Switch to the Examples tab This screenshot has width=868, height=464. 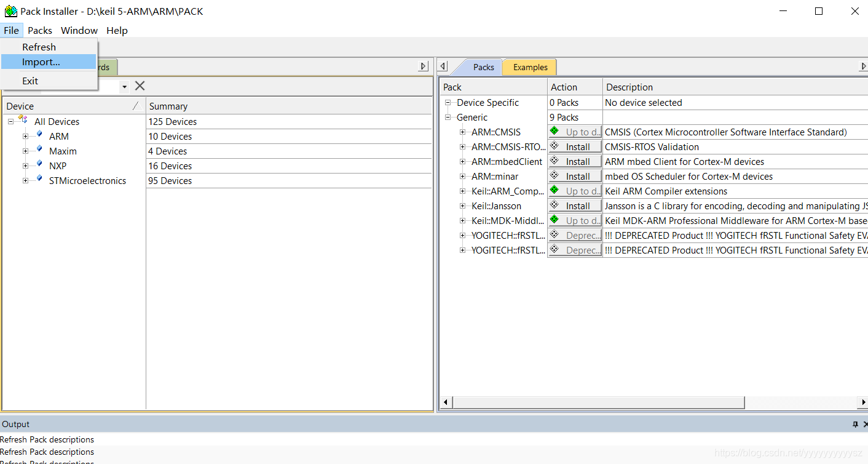[x=530, y=67]
